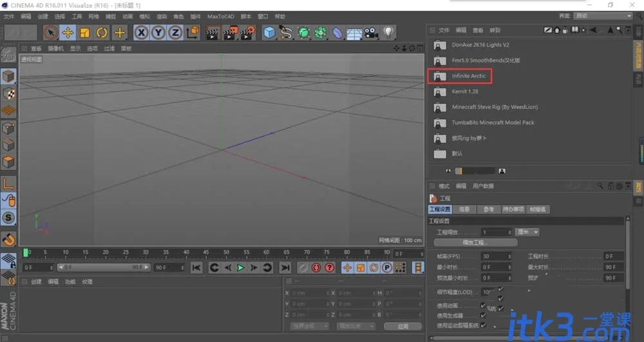This screenshot has height=342, width=644.
Task: Click the attribute manager search magnifier icon
Action: tap(600, 186)
